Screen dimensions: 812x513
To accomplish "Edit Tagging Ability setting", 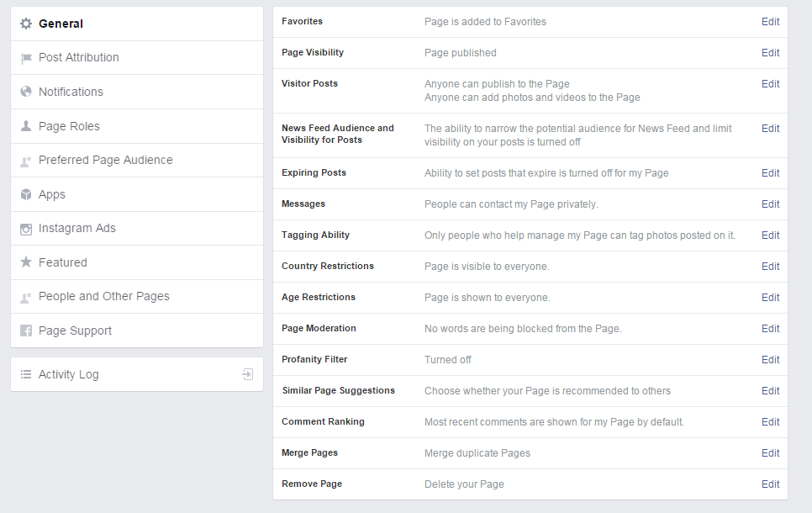I will pos(770,235).
